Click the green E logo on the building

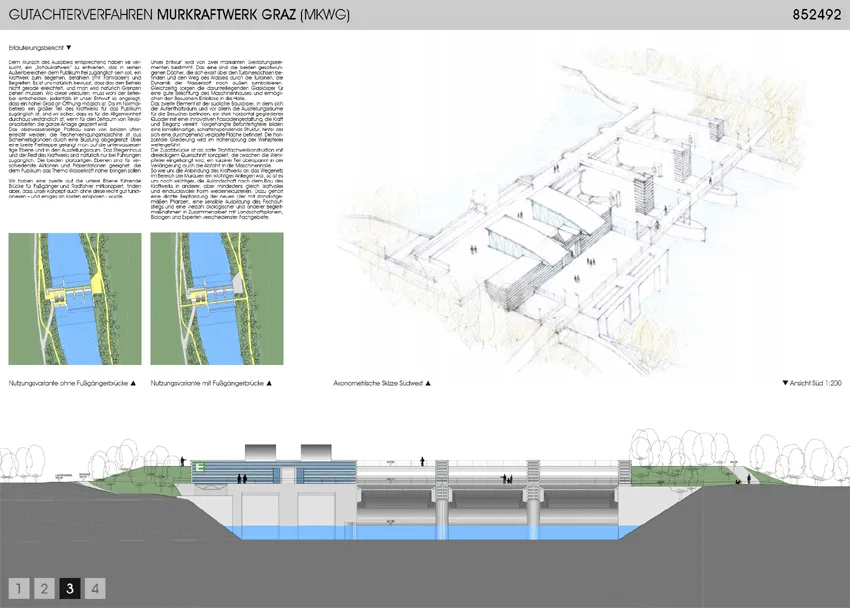coord(201,467)
